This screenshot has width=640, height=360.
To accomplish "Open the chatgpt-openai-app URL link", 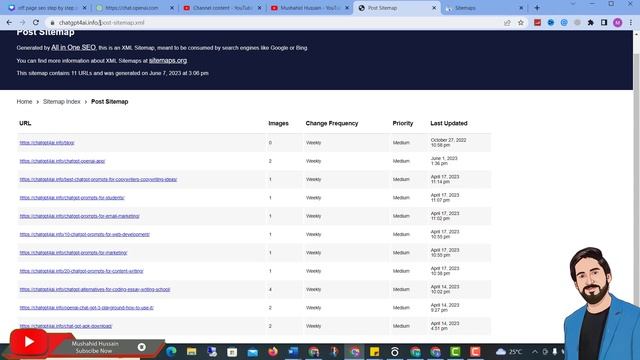I will [x=62, y=161].
